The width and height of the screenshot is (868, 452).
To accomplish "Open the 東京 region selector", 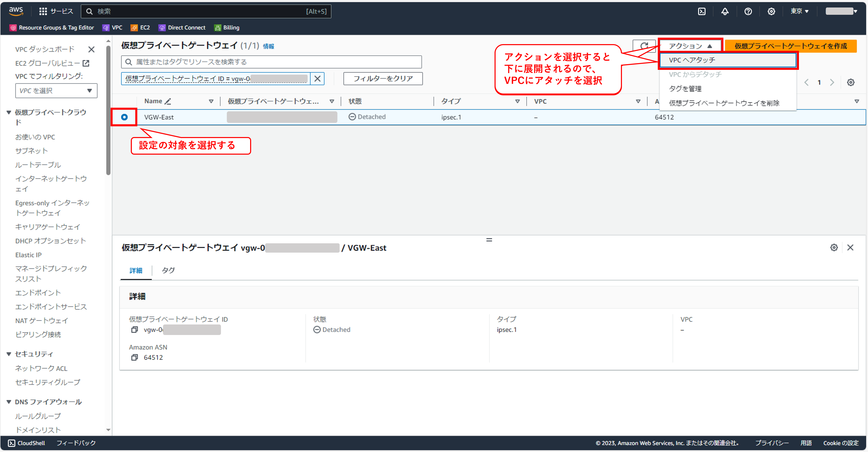I will tap(799, 12).
